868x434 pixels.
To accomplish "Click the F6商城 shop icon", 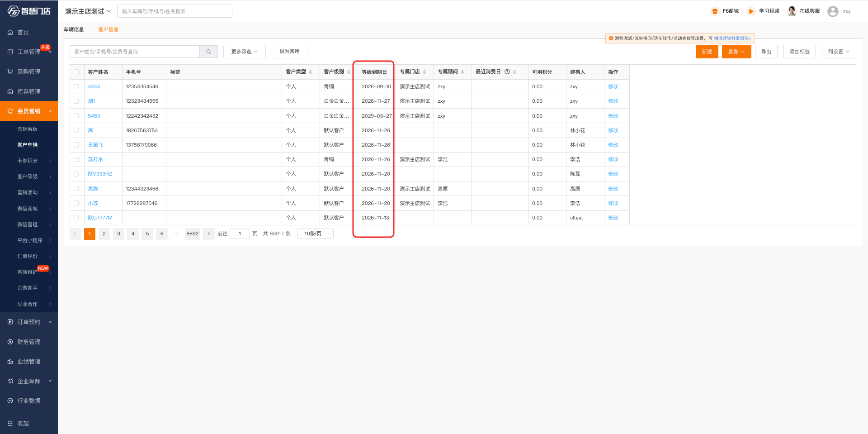I will [715, 11].
